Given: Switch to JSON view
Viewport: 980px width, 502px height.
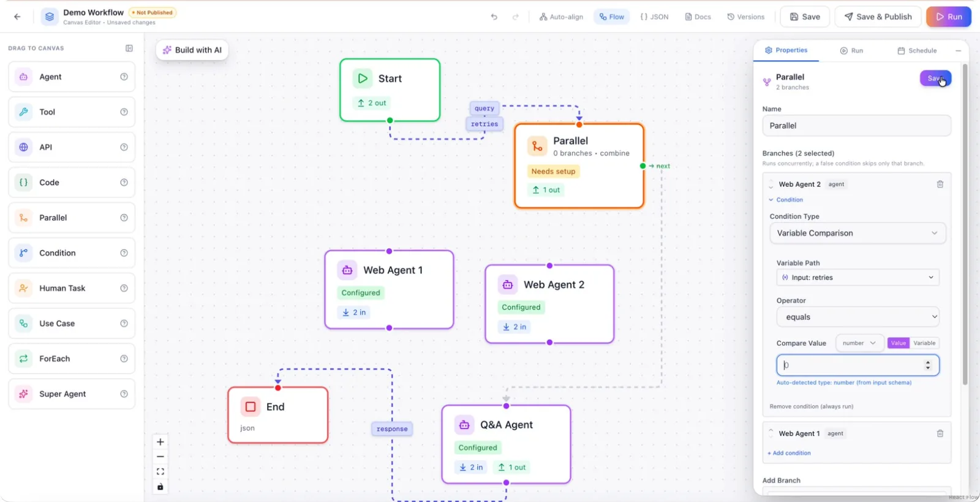Looking at the screenshot, I should point(654,17).
